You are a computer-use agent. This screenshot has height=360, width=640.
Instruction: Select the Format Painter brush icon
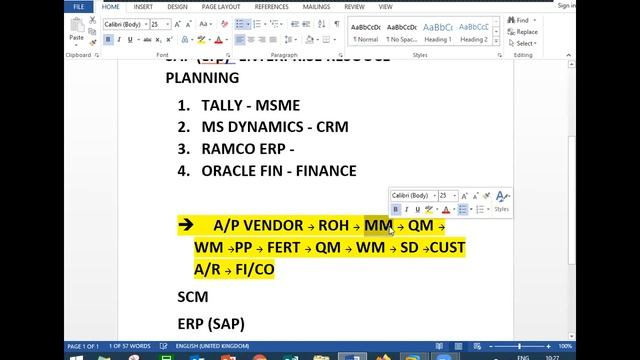click(93, 42)
